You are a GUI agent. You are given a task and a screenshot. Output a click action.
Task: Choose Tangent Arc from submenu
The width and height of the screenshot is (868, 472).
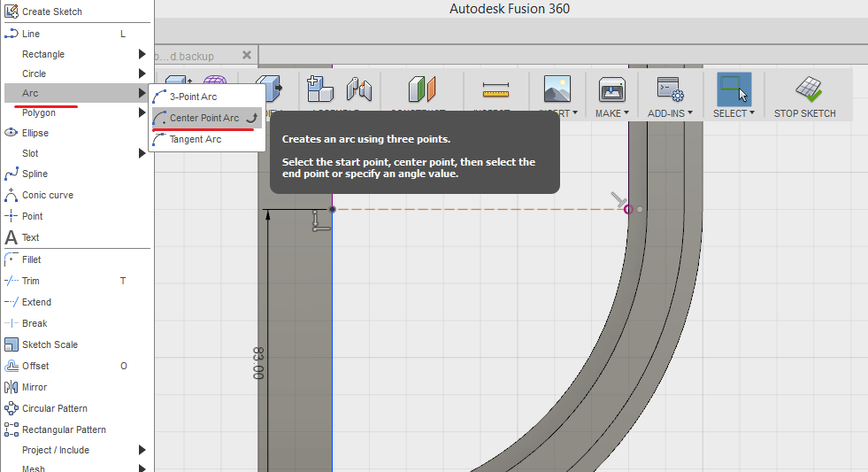[x=207, y=139]
